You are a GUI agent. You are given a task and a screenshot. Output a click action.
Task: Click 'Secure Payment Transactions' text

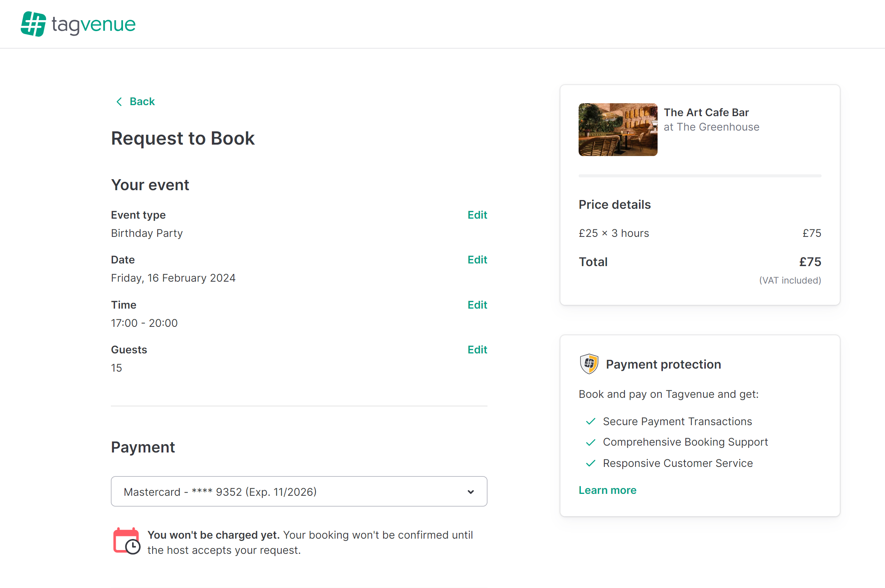point(677,421)
